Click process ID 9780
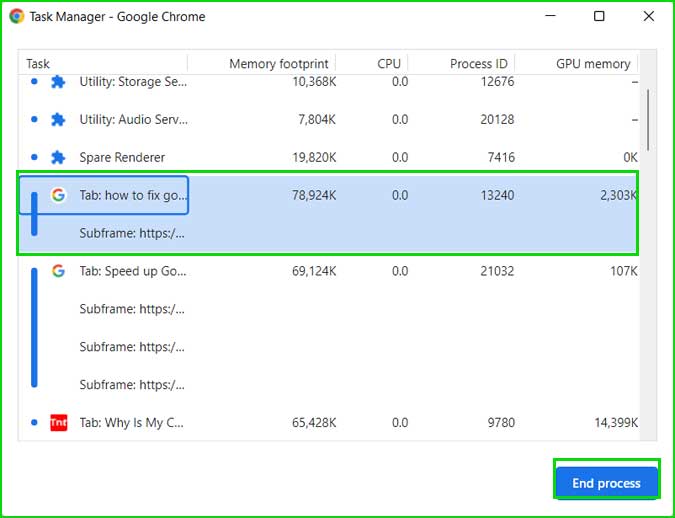The image size is (675, 518). [x=501, y=422]
